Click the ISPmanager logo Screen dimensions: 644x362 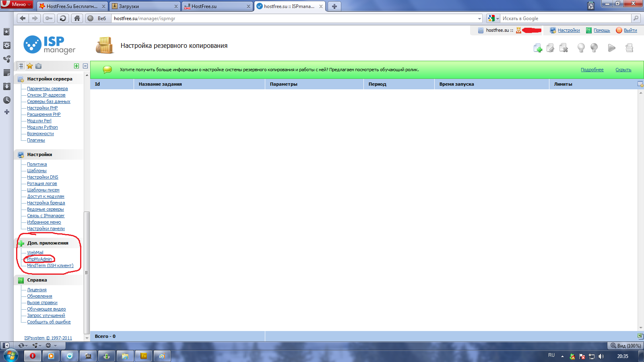pos(49,45)
